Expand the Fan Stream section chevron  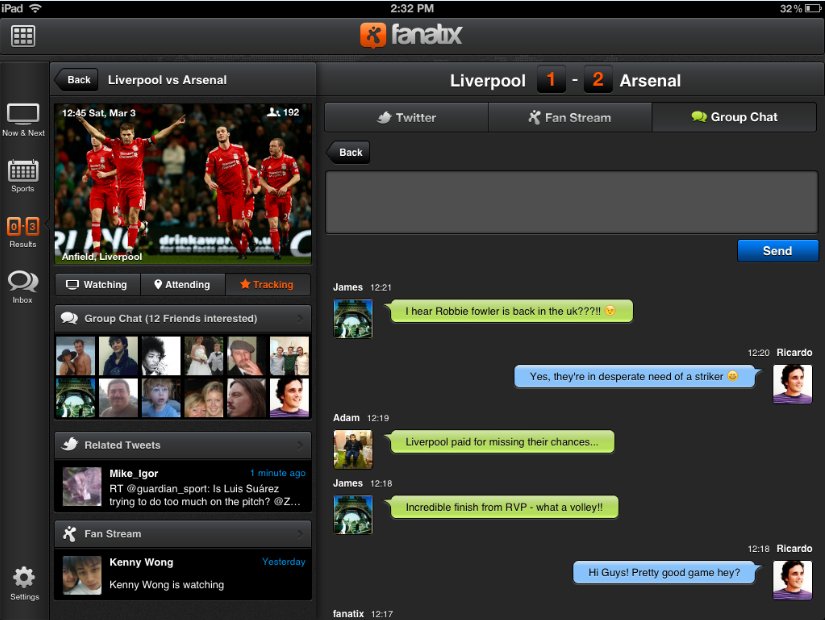(x=300, y=534)
